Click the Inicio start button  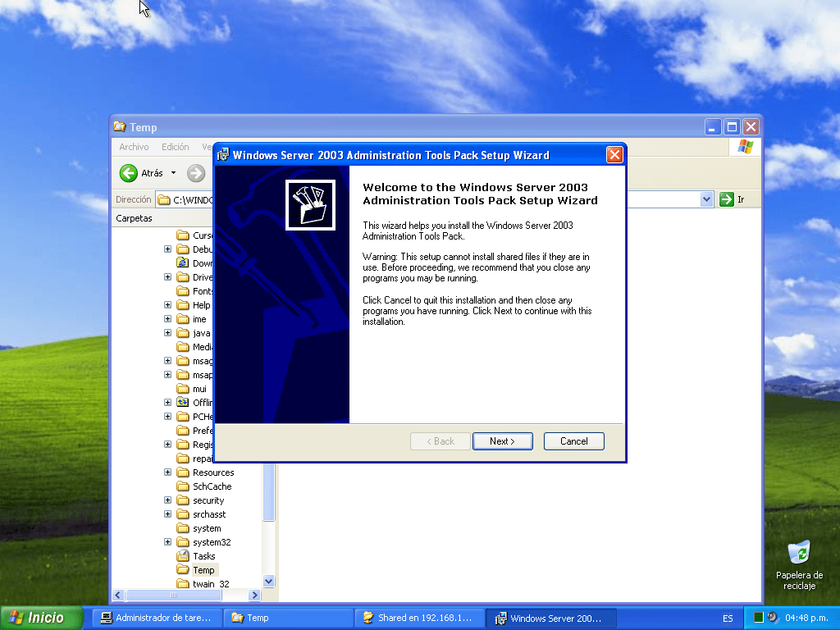coord(43,618)
